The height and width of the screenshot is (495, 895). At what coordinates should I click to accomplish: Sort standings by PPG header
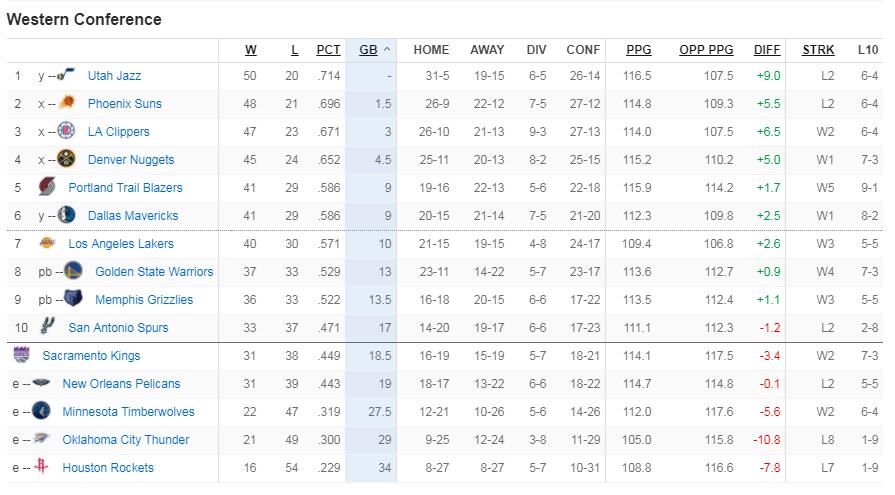pyautogui.click(x=639, y=50)
